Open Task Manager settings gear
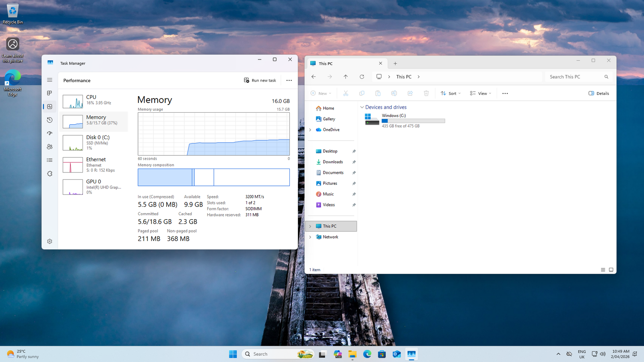Image resolution: width=644 pixels, height=362 pixels. tap(50, 241)
